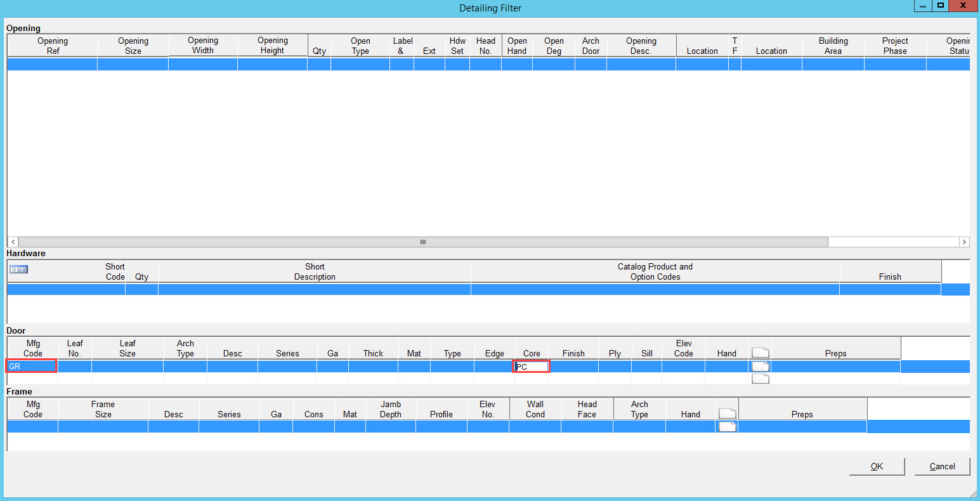Click the Door Leaf No. column header
Image resolution: width=980 pixels, height=501 pixels.
coord(75,348)
